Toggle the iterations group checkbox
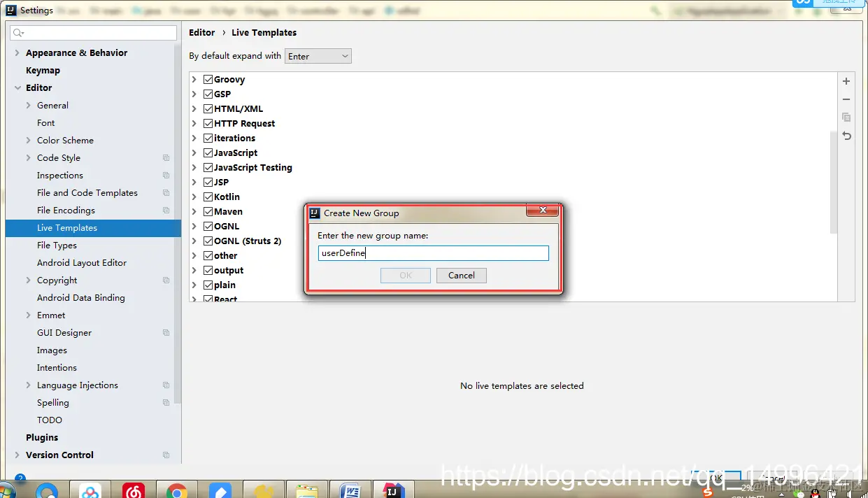868x498 pixels. pyautogui.click(x=208, y=138)
